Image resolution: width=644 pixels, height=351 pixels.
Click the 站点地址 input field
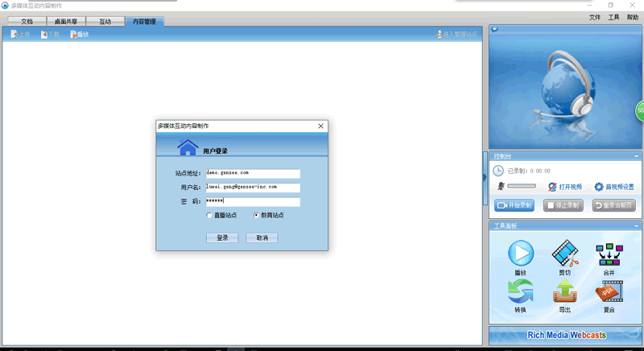point(253,173)
